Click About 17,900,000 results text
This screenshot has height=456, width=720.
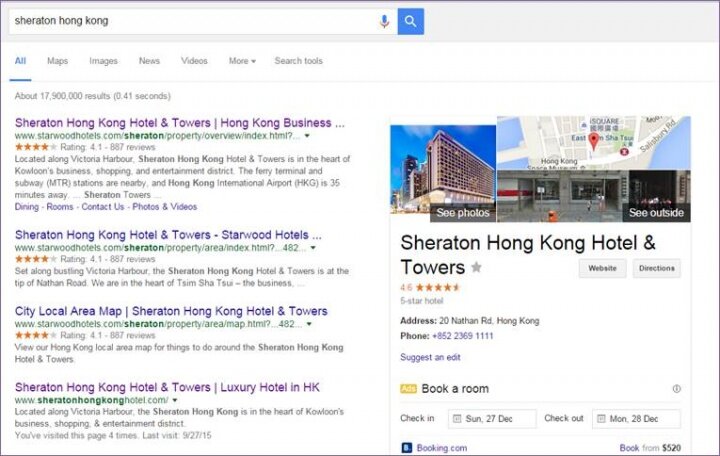92,96
